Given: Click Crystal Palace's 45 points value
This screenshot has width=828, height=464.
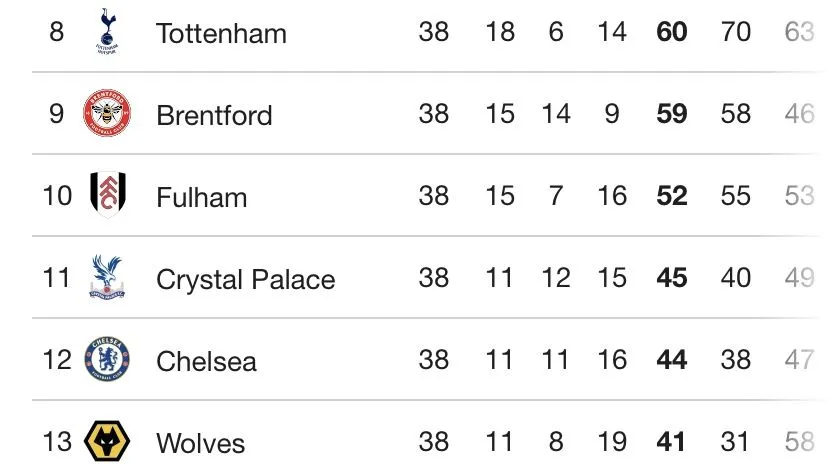Looking at the screenshot, I should tap(672, 278).
